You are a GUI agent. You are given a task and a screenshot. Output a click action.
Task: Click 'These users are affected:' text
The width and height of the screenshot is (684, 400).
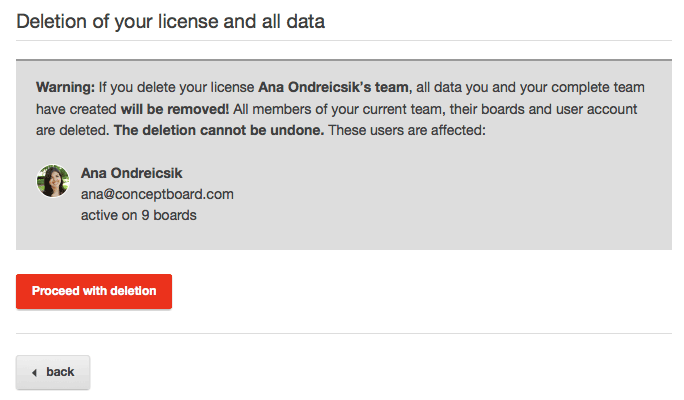click(407, 130)
